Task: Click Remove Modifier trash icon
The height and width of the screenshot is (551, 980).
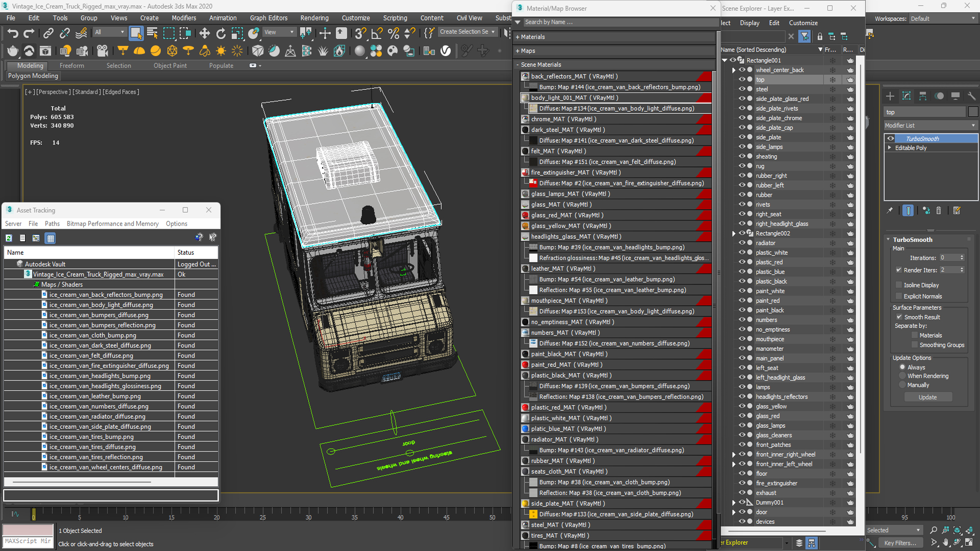Action: click(938, 210)
